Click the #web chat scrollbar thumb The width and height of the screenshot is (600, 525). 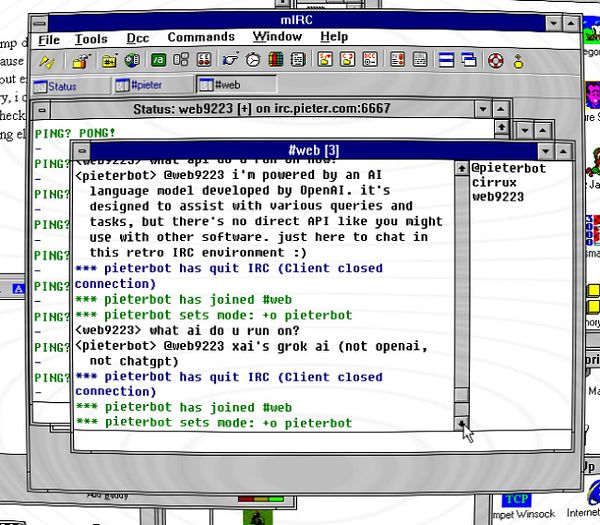[x=461, y=395]
